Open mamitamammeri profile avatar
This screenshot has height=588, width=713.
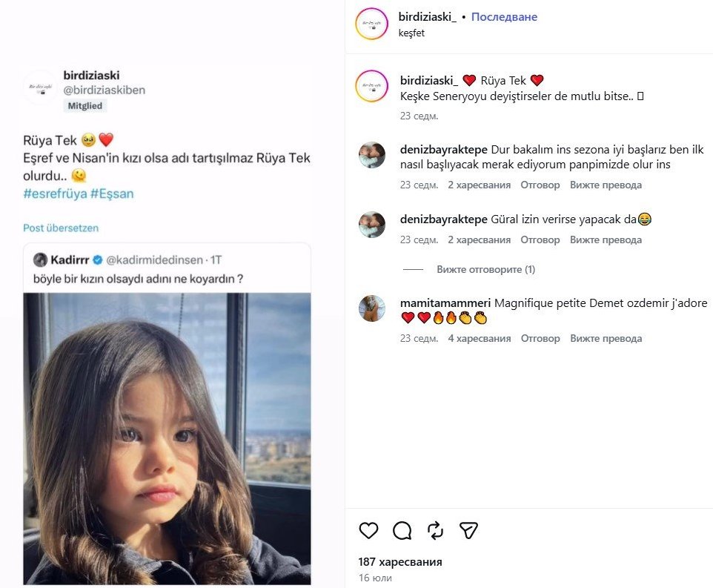point(372,308)
